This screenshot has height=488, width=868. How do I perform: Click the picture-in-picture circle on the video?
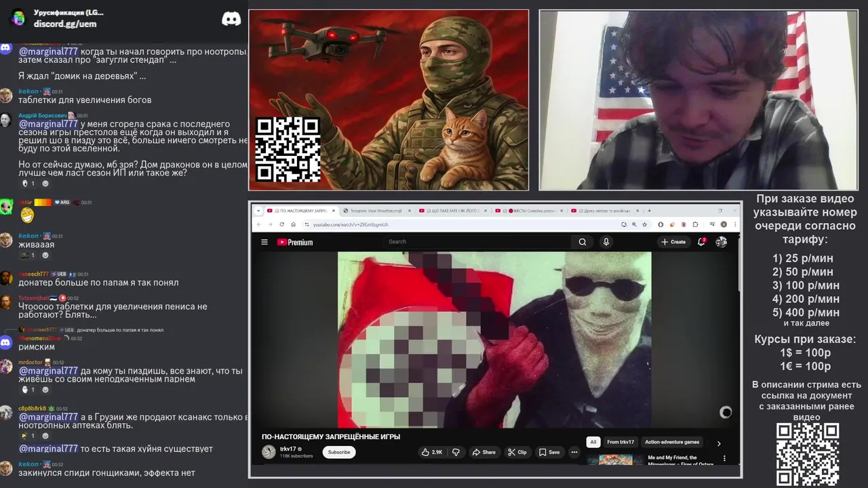(x=726, y=412)
